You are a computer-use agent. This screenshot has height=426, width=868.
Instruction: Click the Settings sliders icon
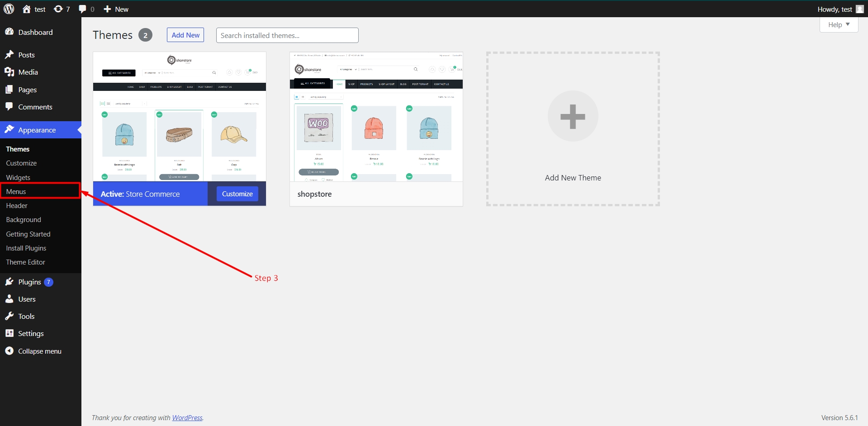(x=9, y=333)
